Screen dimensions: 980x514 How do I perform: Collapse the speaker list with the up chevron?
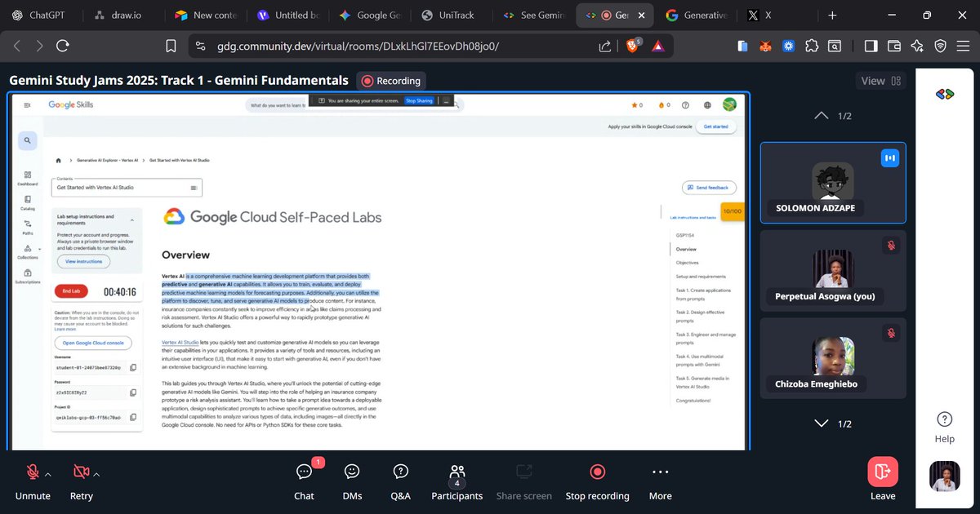click(822, 115)
